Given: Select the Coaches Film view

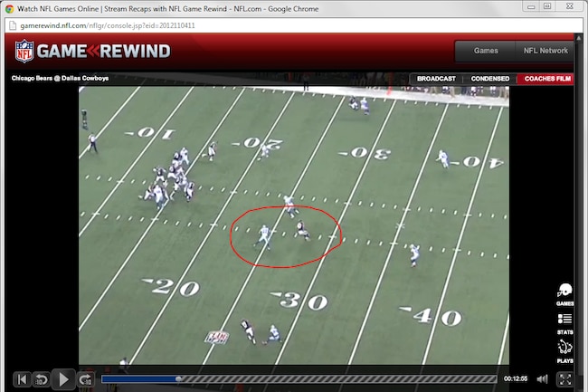Looking at the screenshot, I should [x=547, y=79].
